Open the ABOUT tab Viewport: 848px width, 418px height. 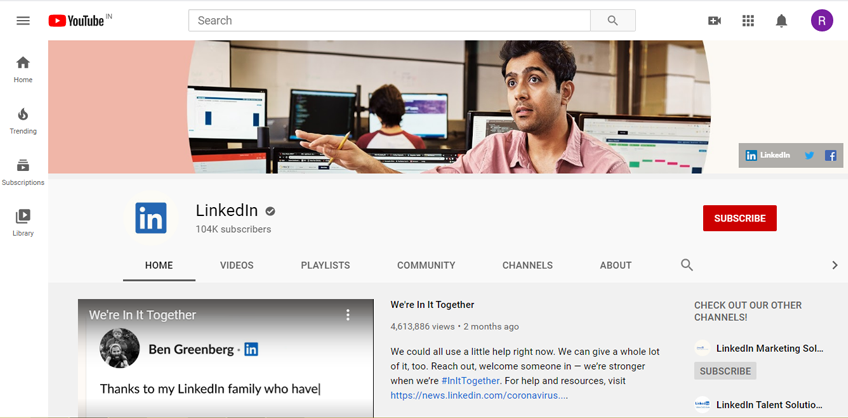point(615,266)
